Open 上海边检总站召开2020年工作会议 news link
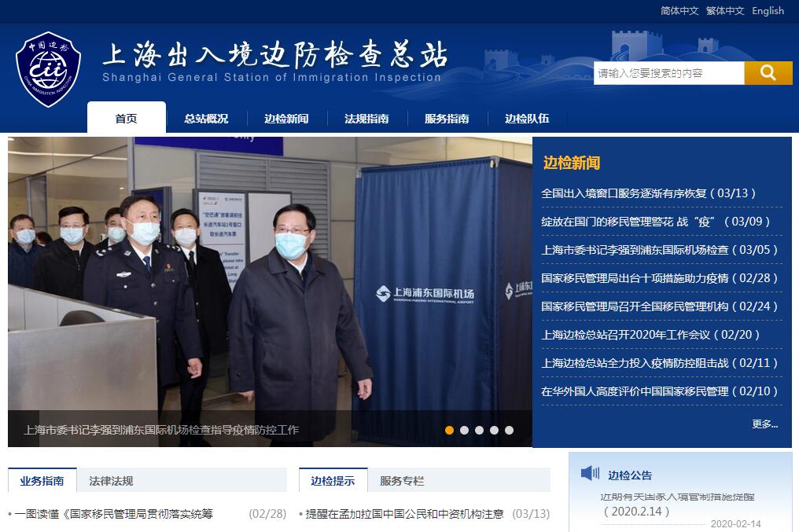The image size is (799, 532). point(650,335)
